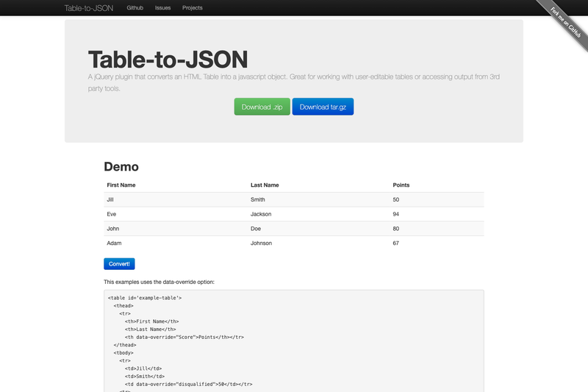Click the closing thead code line
This screenshot has height=392, width=588.
click(x=125, y=345)
